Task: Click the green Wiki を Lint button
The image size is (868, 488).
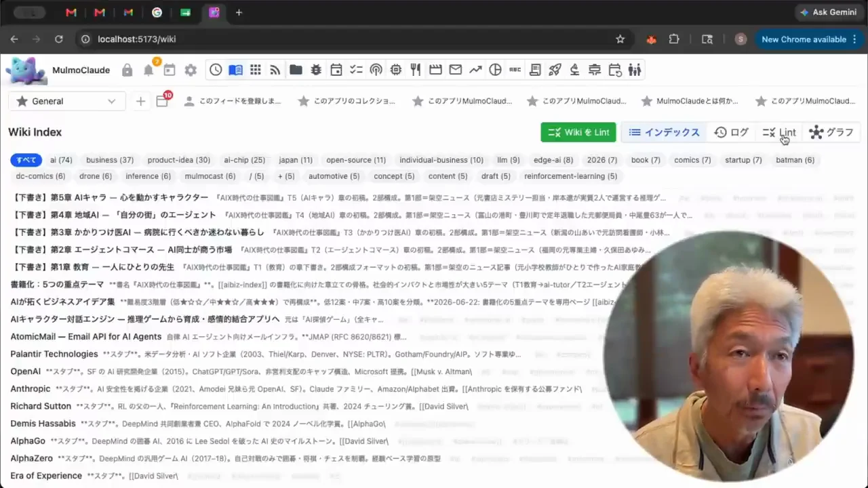Action: click(x=578, y=132)
